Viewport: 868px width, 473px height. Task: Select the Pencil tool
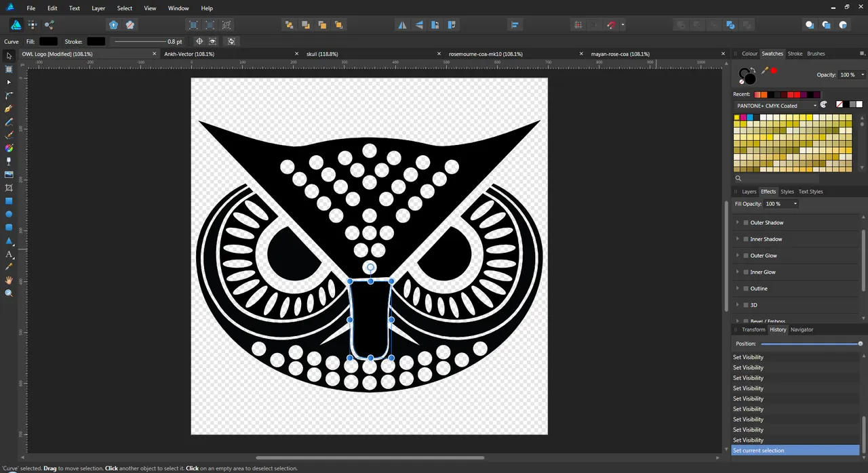[x=9, y=122]
